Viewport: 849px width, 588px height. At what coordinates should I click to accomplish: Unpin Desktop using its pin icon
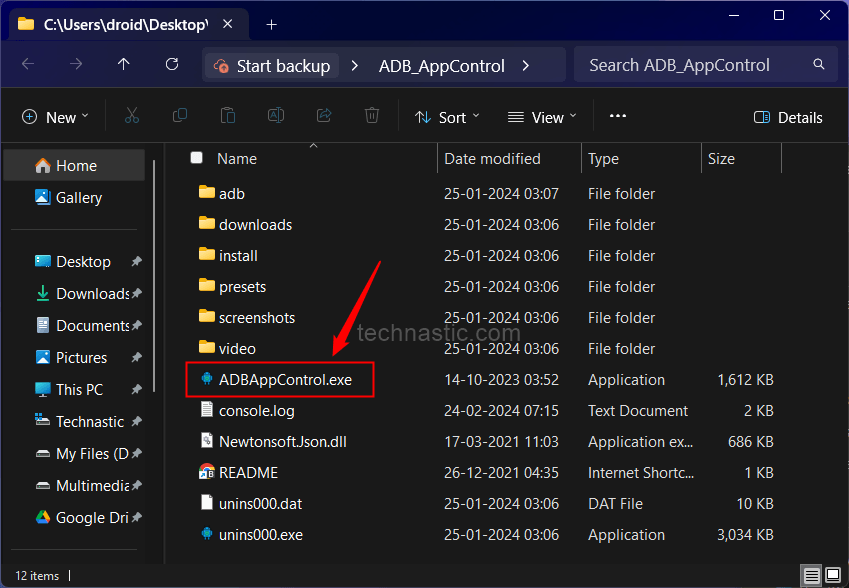[x=136, y=262]
